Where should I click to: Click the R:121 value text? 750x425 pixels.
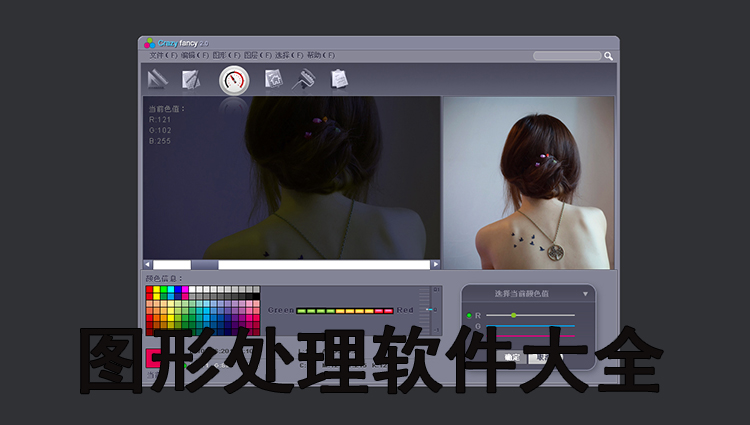click(x=160, y=120)
